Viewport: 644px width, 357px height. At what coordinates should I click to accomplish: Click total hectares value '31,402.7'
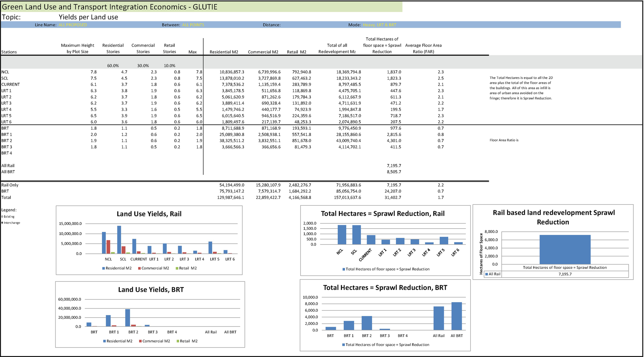(393, 197)
